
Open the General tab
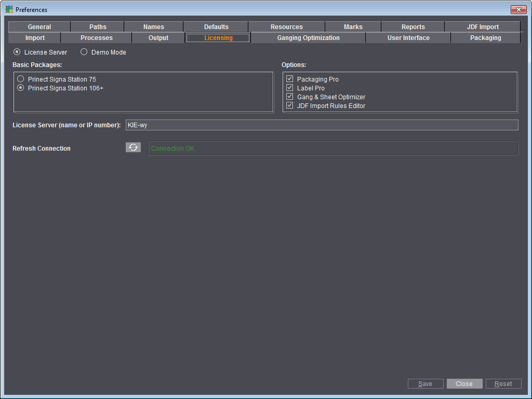tap(39, 26)
